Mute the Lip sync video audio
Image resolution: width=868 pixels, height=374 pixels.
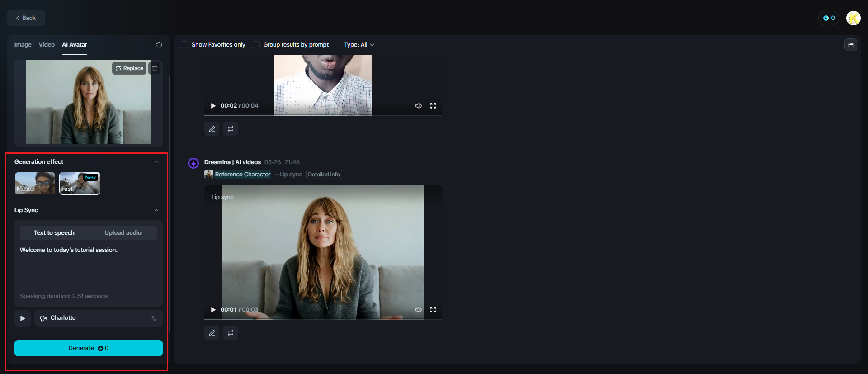click(x=419, y=310)
